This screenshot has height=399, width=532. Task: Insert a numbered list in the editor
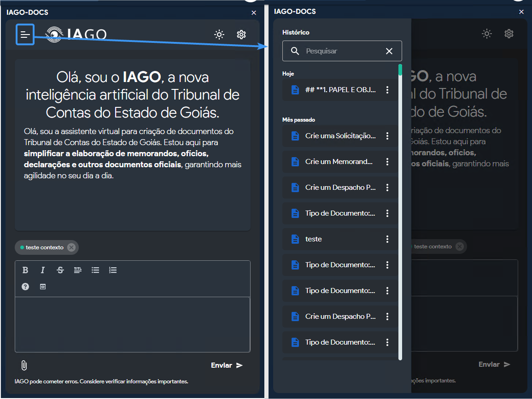tap(113, 270)
